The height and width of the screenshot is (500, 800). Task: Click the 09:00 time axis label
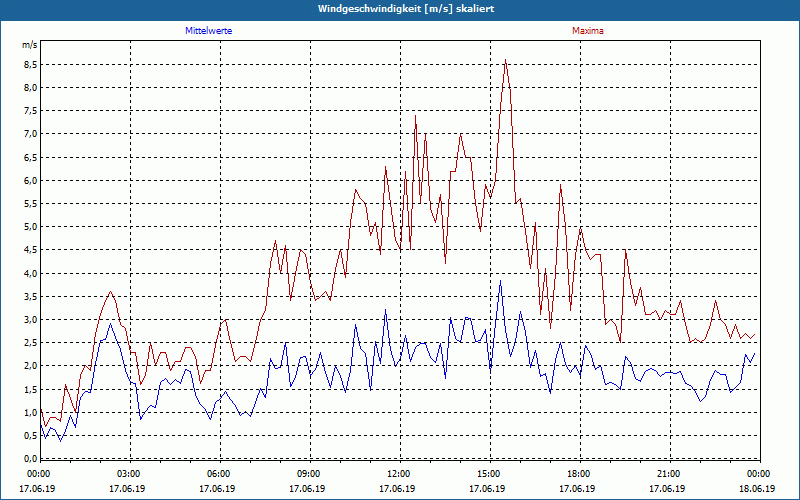pos(308,474)
